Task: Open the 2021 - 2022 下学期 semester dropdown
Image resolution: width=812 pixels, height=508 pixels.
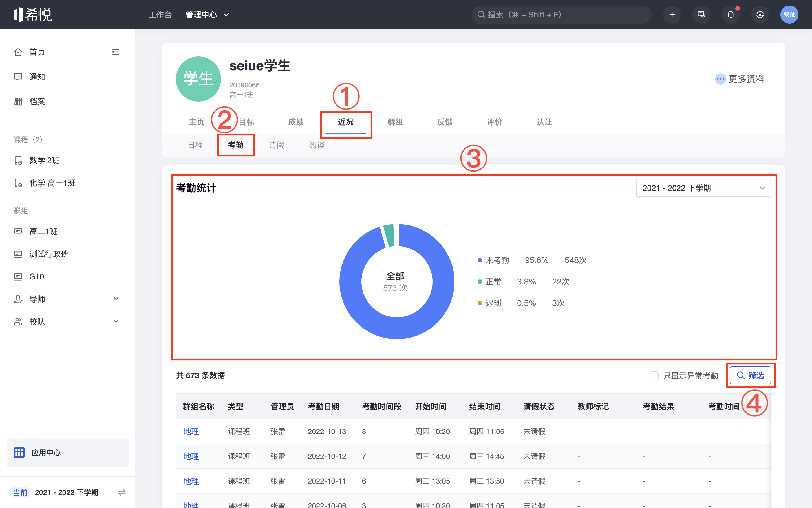Action: (704, 188)
